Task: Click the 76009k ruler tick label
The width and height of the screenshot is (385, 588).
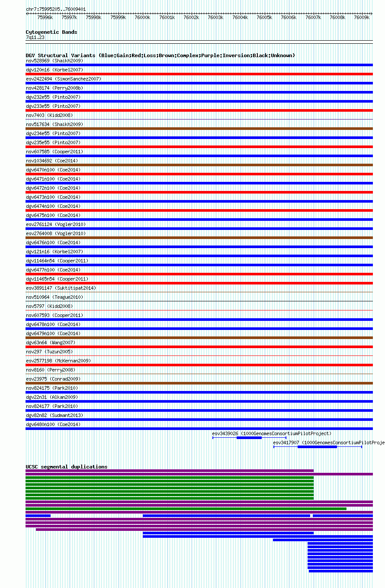Action: click(362, 18)
